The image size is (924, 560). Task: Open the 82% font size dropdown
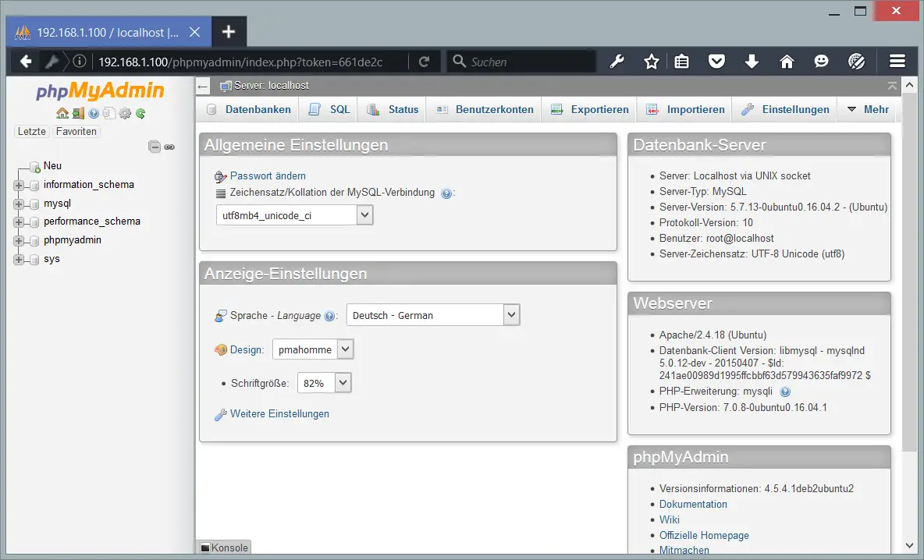(325, 383)
